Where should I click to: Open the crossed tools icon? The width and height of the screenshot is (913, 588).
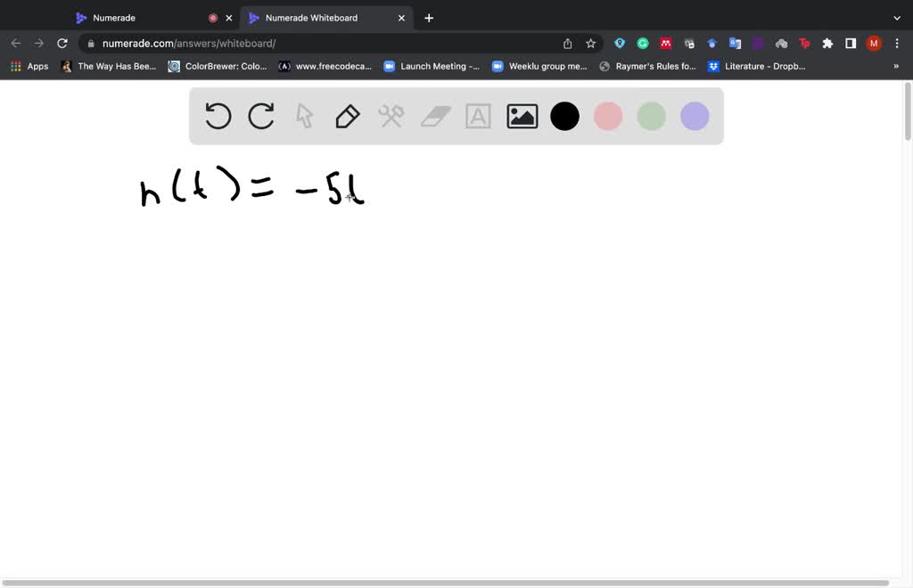click(x=391, y=116)
